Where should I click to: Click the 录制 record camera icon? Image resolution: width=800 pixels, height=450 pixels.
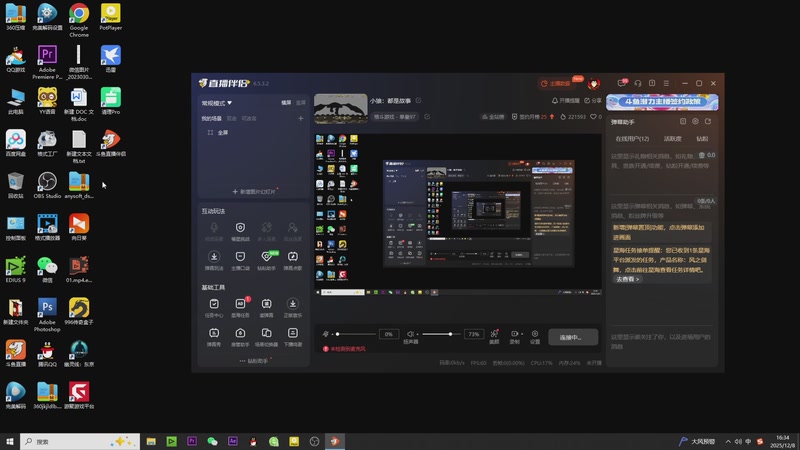pyautogui.click(x=514, y=336)
